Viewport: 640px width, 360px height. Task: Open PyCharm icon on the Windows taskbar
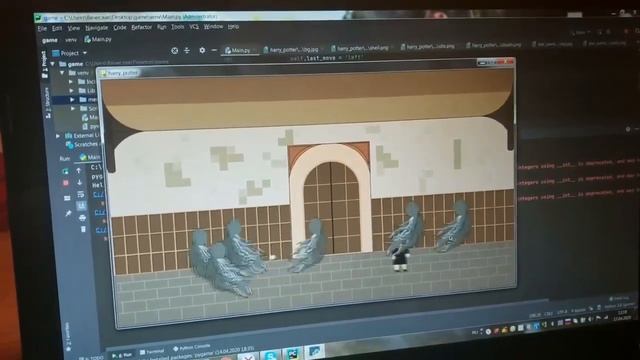click(x=293, y=353)
